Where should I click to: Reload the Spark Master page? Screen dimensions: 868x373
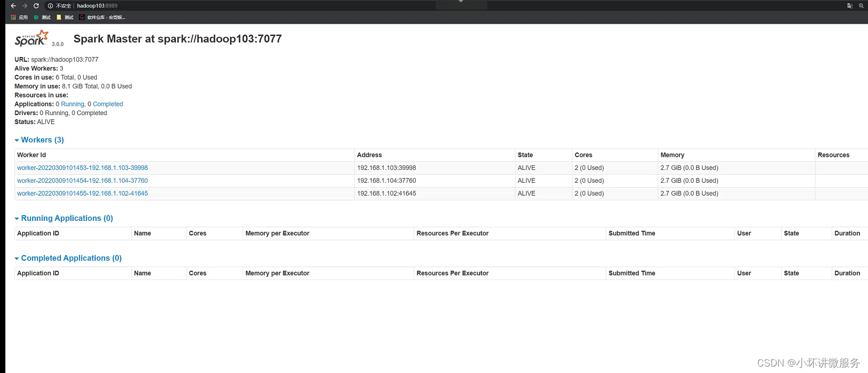36,5
